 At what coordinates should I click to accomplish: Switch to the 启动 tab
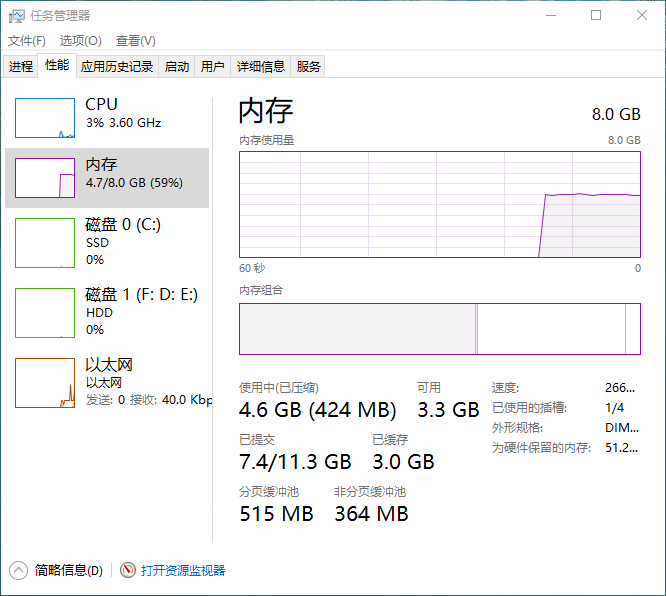coord(177,67)
